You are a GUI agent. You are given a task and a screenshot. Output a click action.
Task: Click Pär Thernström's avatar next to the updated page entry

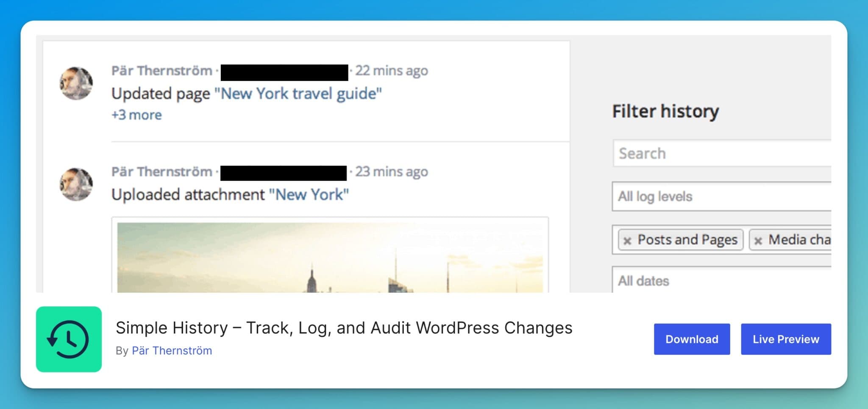(x=76, y=83)
